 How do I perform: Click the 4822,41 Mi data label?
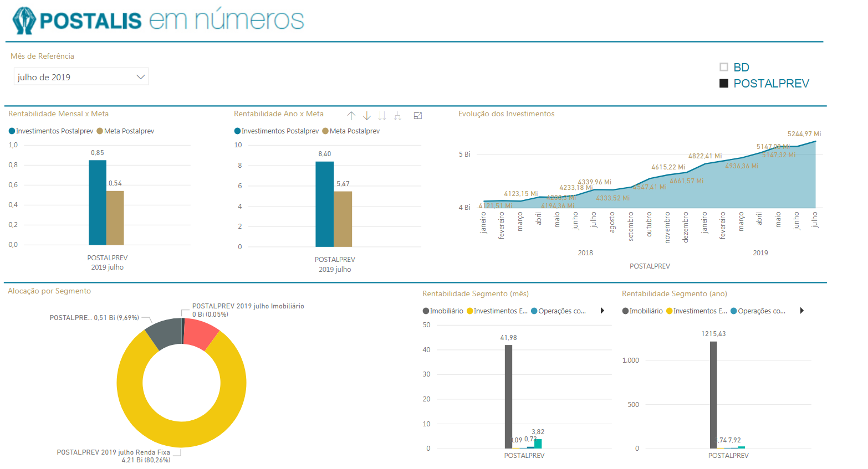pos(705,156)
